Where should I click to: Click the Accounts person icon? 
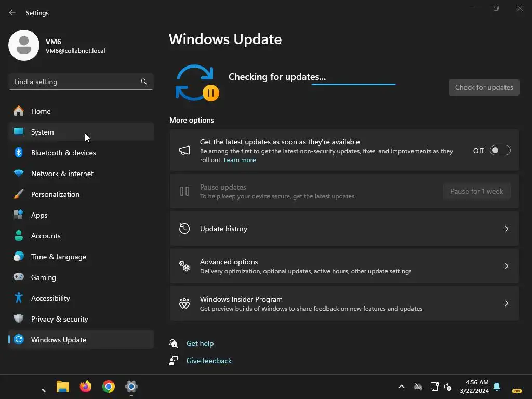click(x=19, y=235)
